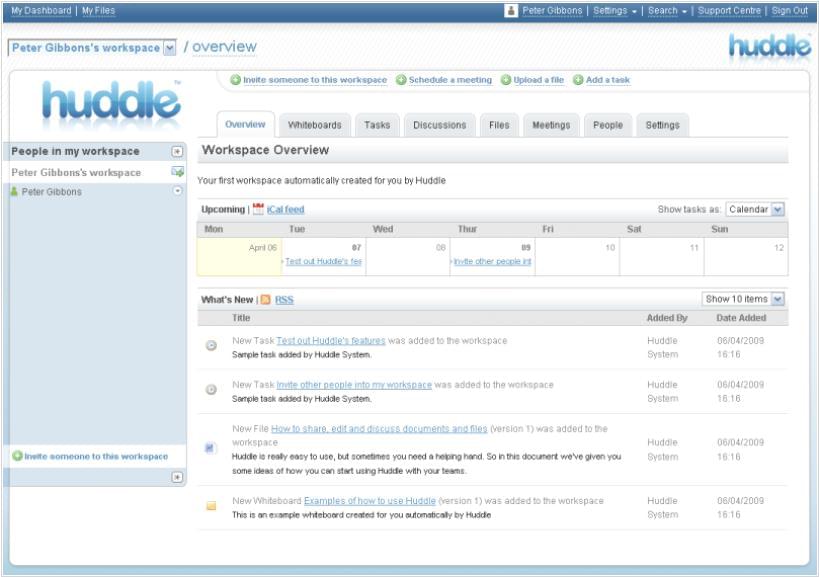Open the Support Centre link
Screen dimensions: 819x577
[x=729, y=10]
